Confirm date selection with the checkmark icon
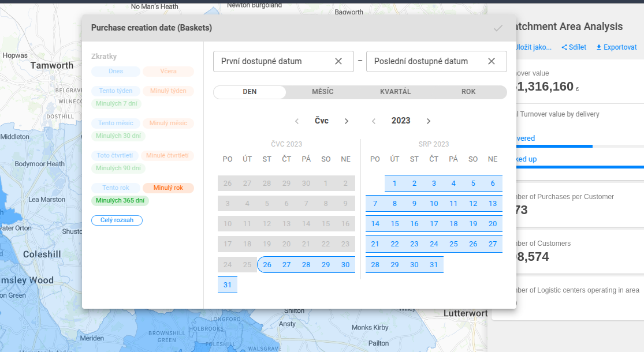 [498, 28]
